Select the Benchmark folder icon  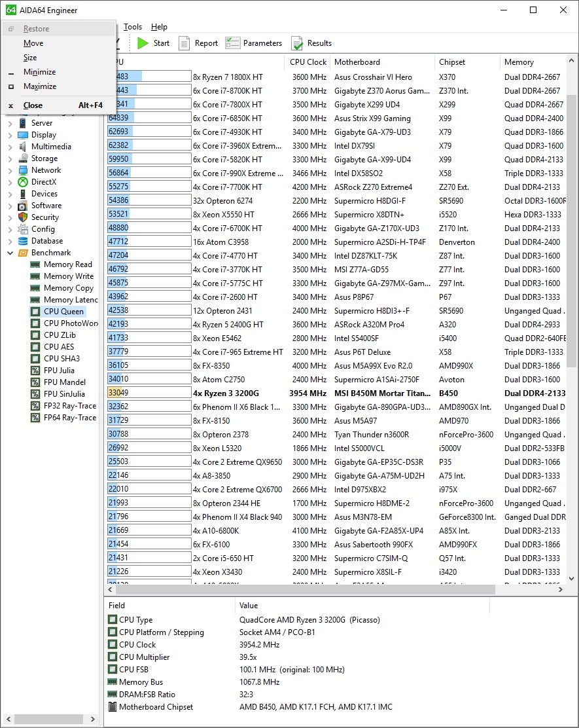point(23,253)
